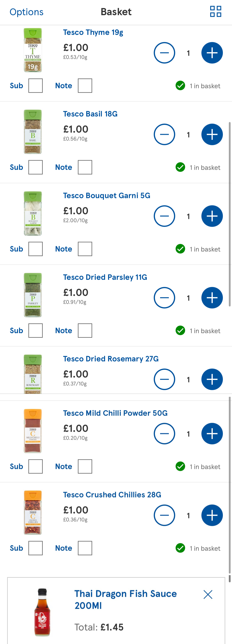Open the Options menu

(26, 12)
